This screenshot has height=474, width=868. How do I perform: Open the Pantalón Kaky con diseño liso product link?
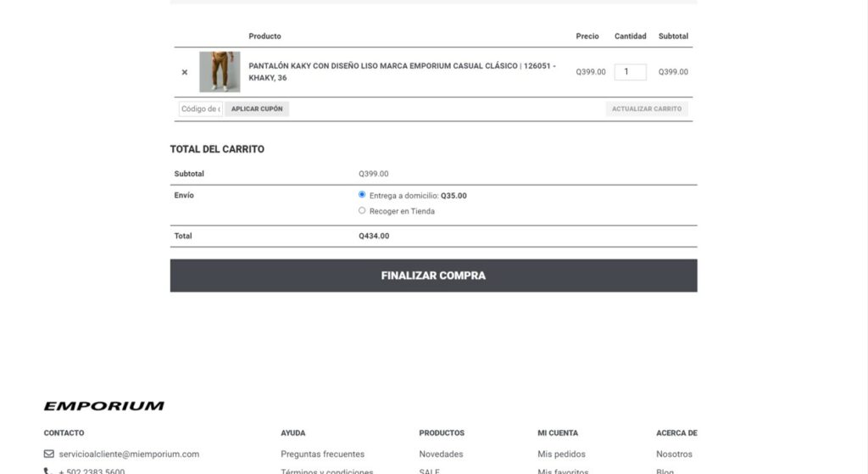(402, 72)
